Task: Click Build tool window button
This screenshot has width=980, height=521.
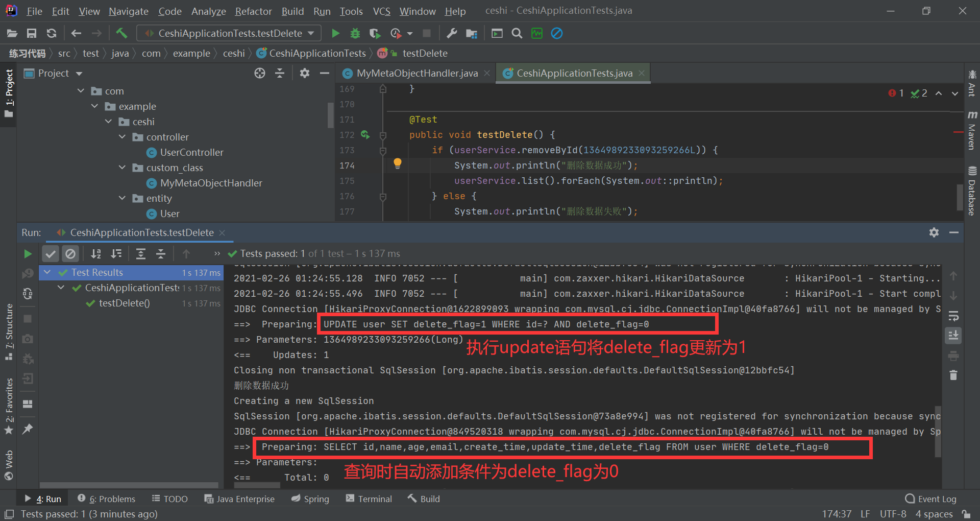Action: coord(424,499)
